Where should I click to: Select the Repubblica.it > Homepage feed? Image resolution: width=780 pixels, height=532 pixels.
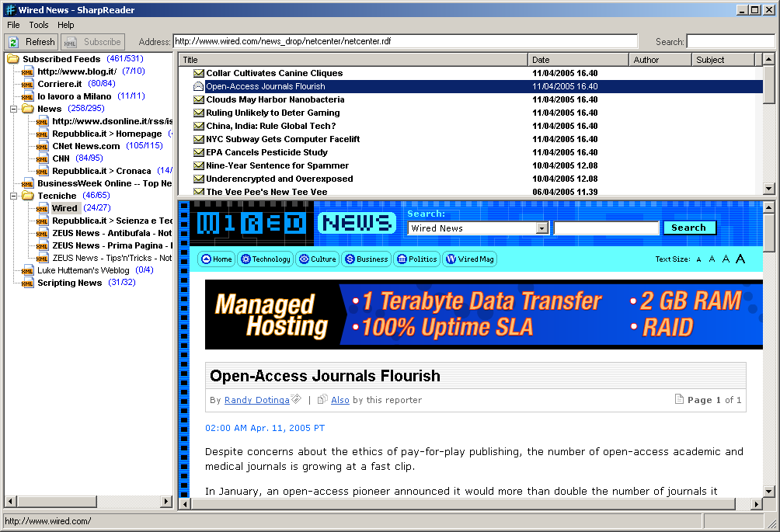tap(107, 134)
